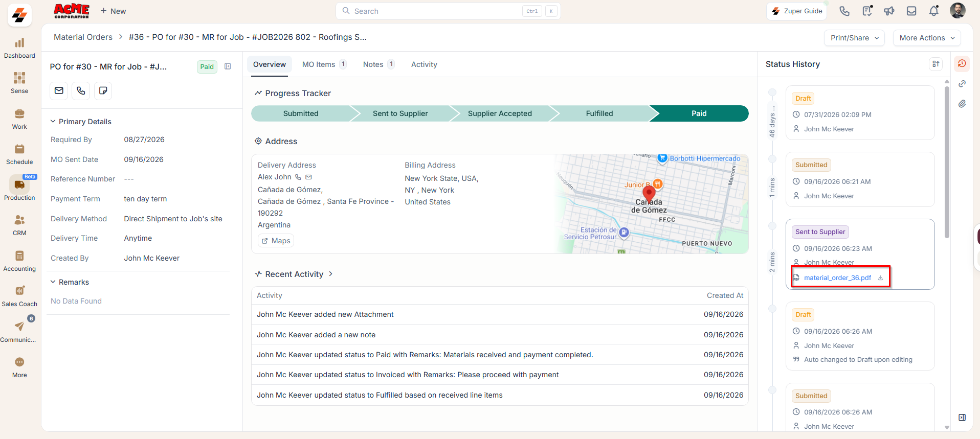Viewport: 980px width, 439px height.
Task: Open the announcements megaphone icon
Action: pos(889,11)
